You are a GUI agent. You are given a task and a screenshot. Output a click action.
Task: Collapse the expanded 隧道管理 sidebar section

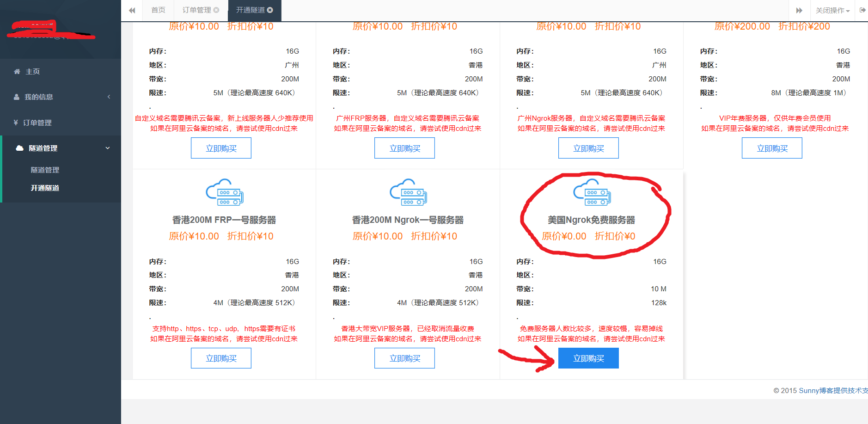tap(108, 148)
